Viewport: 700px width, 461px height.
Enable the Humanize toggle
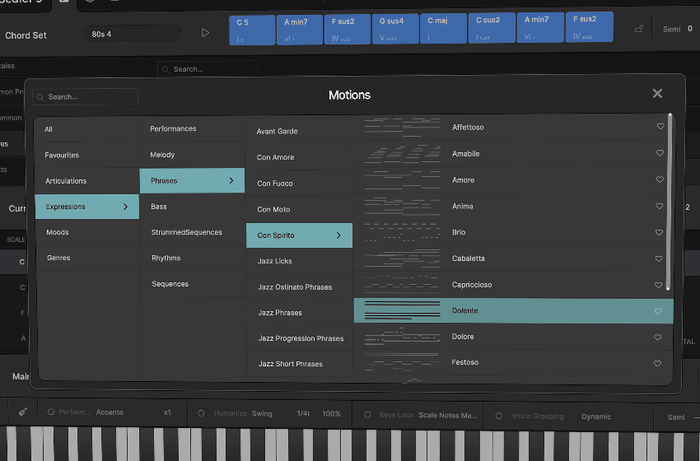(x=200, y=412)
